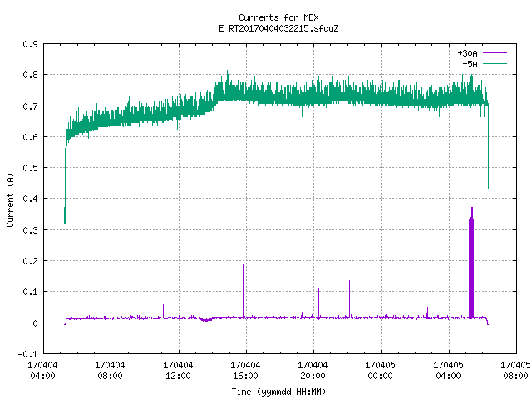Click the 0.7 y-axis tick label
The height and width of the screenshot is (399, 532).
pos(30,106)
